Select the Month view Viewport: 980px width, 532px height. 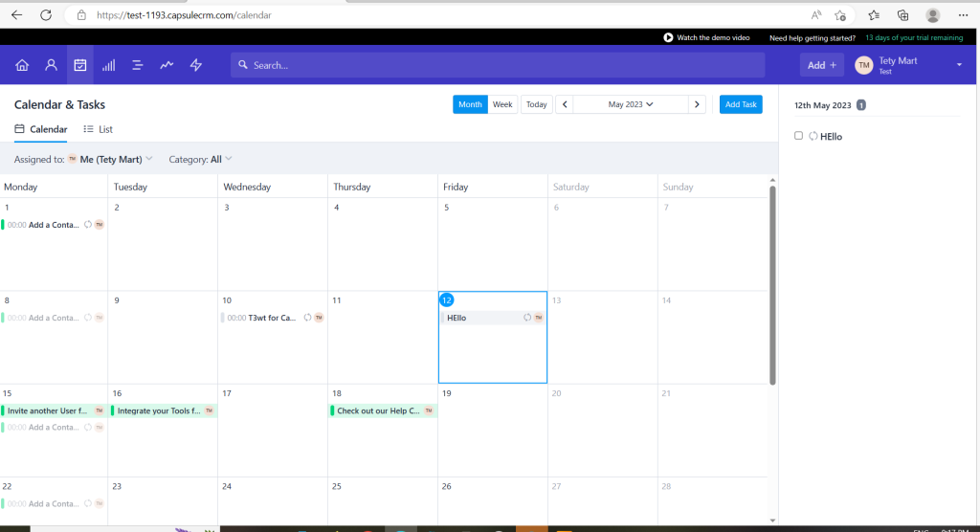(x=470, y=104)
